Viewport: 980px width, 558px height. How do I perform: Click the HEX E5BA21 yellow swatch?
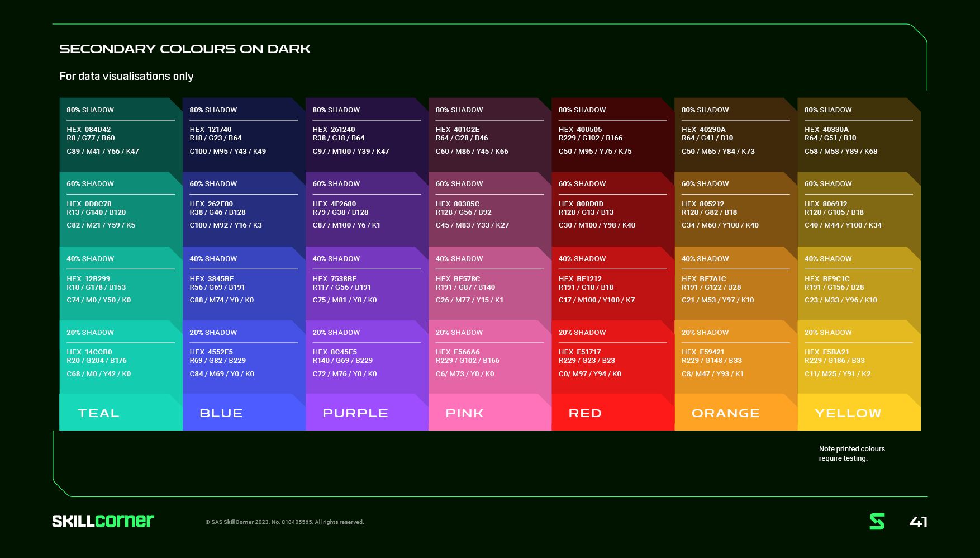[859, 357]
